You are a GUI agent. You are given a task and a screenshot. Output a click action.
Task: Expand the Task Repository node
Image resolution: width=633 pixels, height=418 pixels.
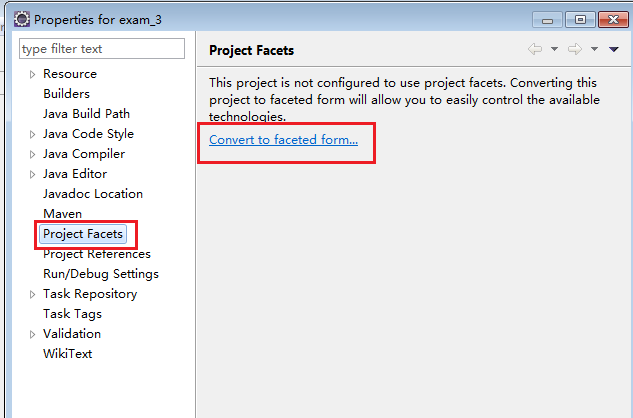(x=32, y=294)
